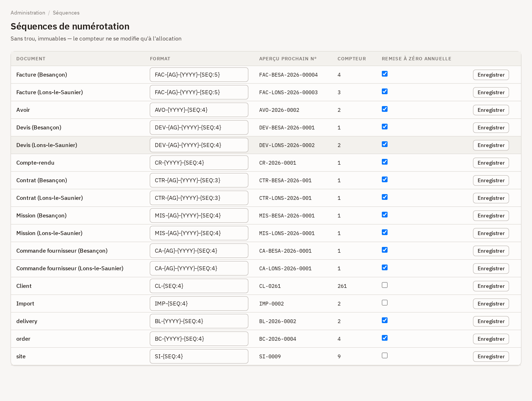Edit the BL-{YYYY}-{SEQ:4} format field

click(199, 321)
